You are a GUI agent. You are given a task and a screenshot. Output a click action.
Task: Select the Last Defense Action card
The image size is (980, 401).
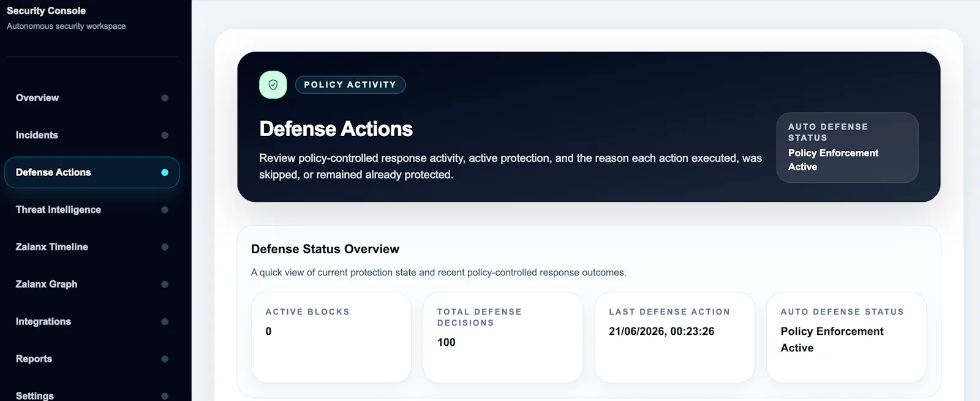[x=674, y=337]
